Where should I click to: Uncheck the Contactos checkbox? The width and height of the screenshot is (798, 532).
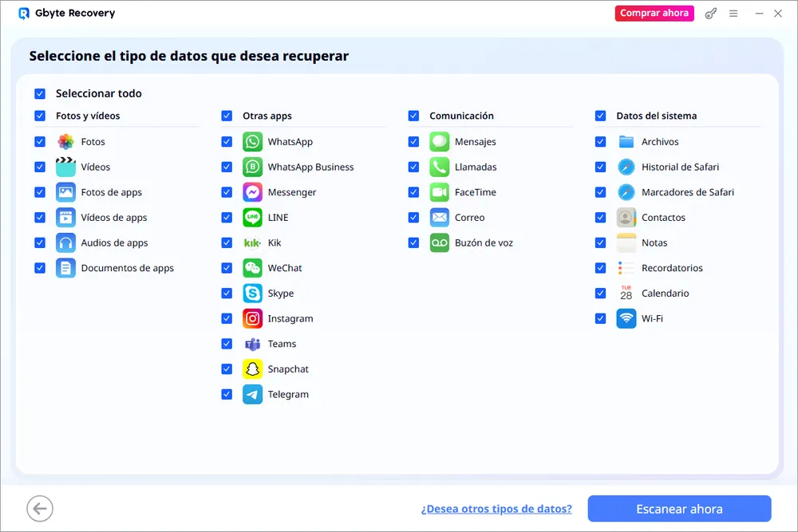[x=600, y=218]
